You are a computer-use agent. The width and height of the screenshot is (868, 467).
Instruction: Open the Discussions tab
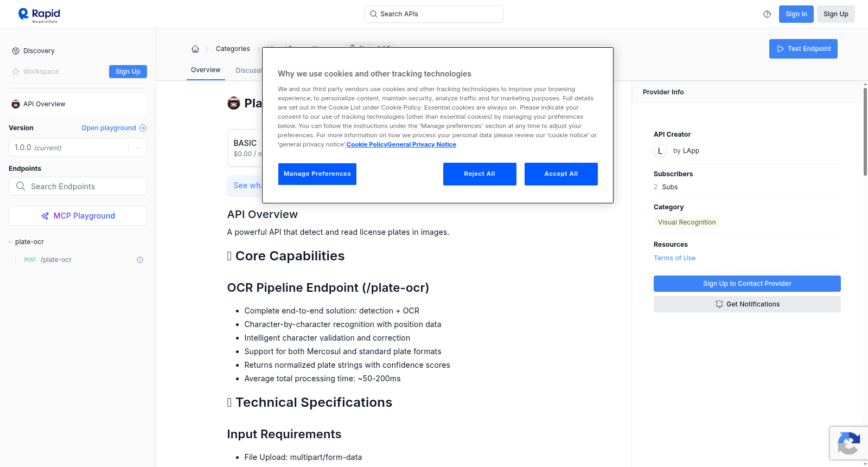tap(248, 71)
